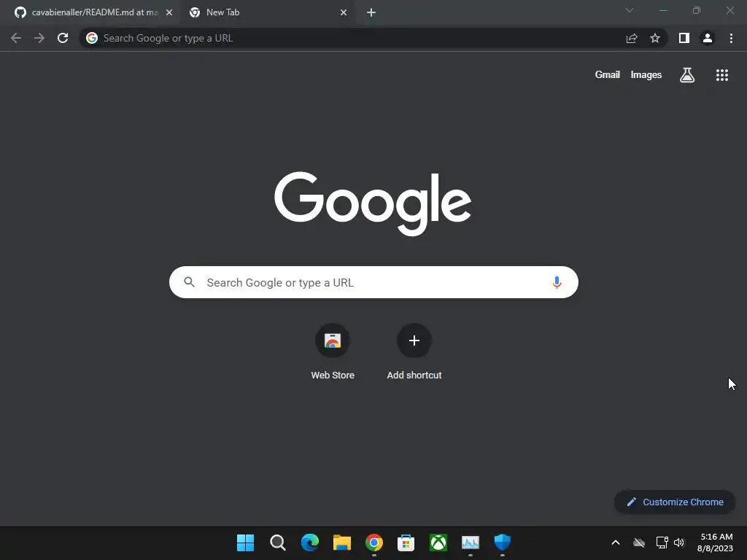Screen dimensions: 747x560
Task: Reload the current page
Action: [63, 38]
